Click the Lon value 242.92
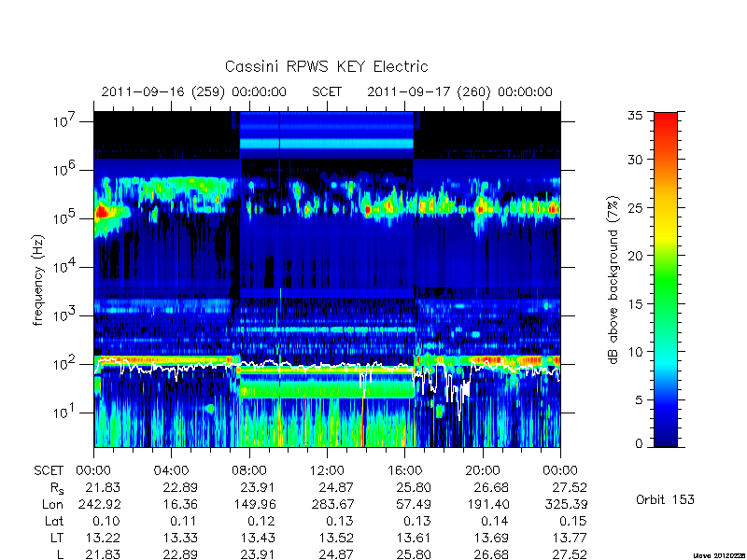The height and width of the screenshot is (560, 747). coord(102,504)
